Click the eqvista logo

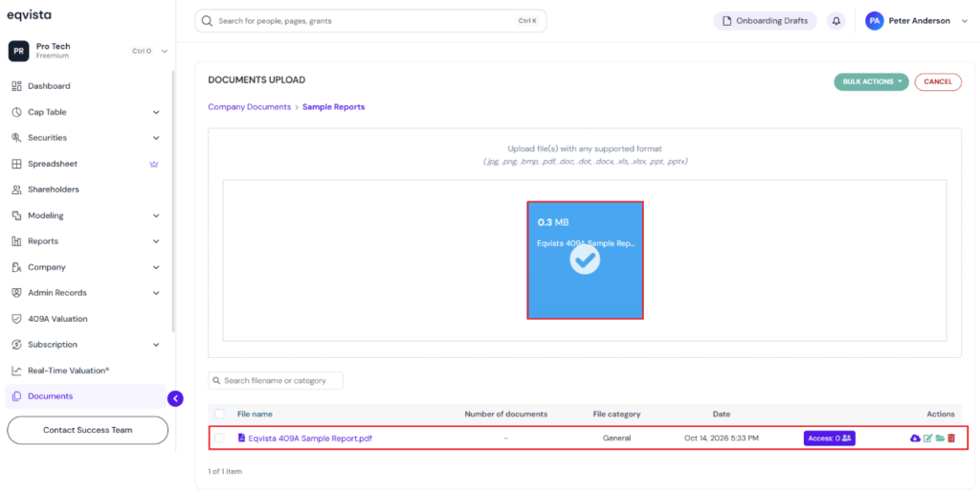pyautogui.click(x=29, y=15)
